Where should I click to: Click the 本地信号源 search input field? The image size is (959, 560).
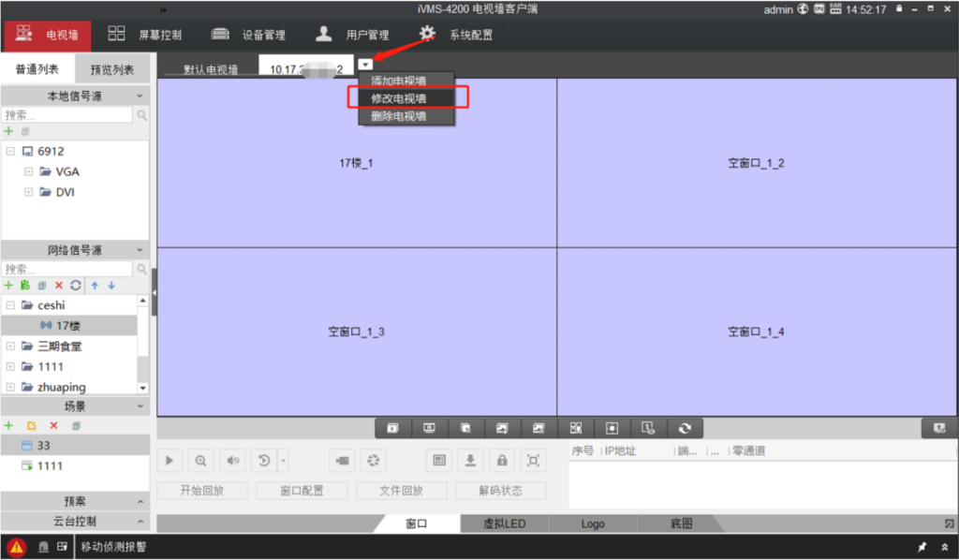coord(67,115)
